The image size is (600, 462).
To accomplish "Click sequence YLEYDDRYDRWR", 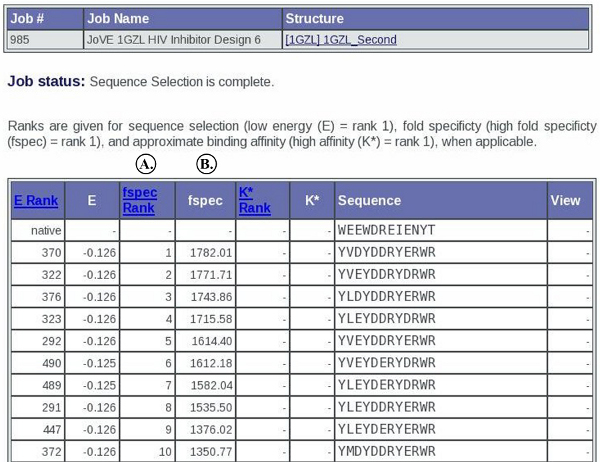I will click(x=386, y=319).
